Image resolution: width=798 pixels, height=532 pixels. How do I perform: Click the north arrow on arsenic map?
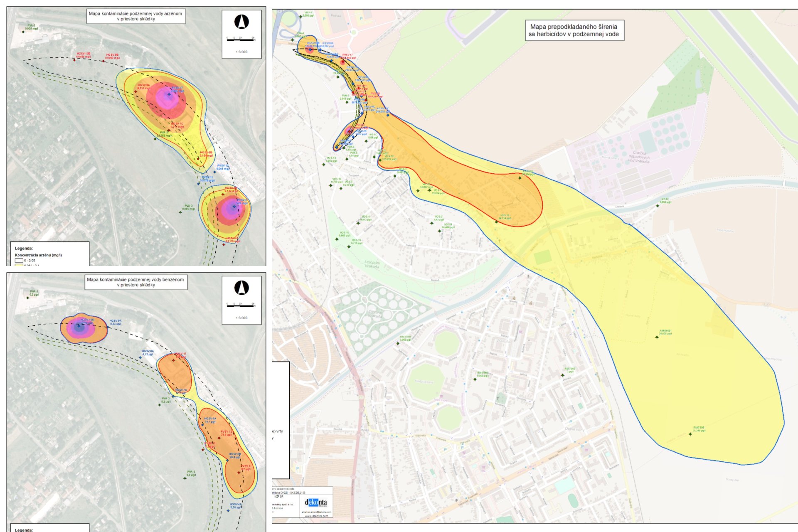pyautogui.click(x=241, y=22)
